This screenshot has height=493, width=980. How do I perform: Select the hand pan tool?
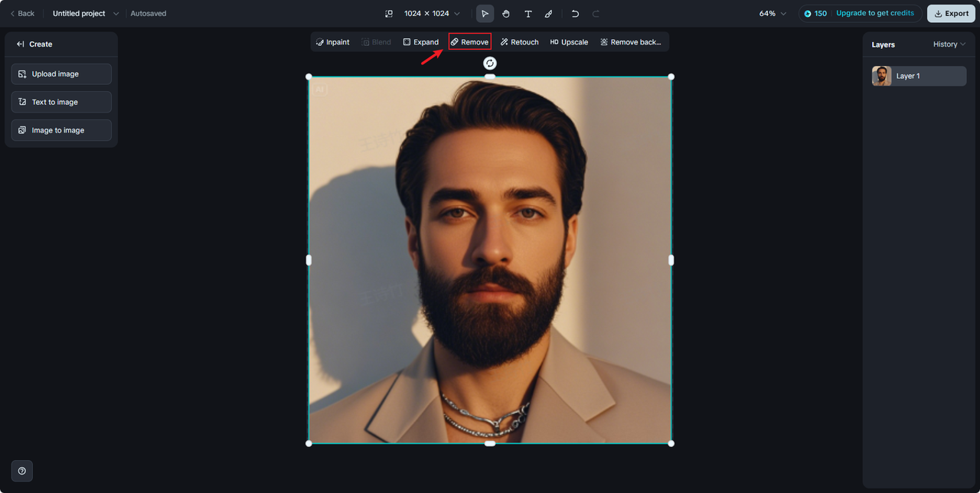coord(506,14)
